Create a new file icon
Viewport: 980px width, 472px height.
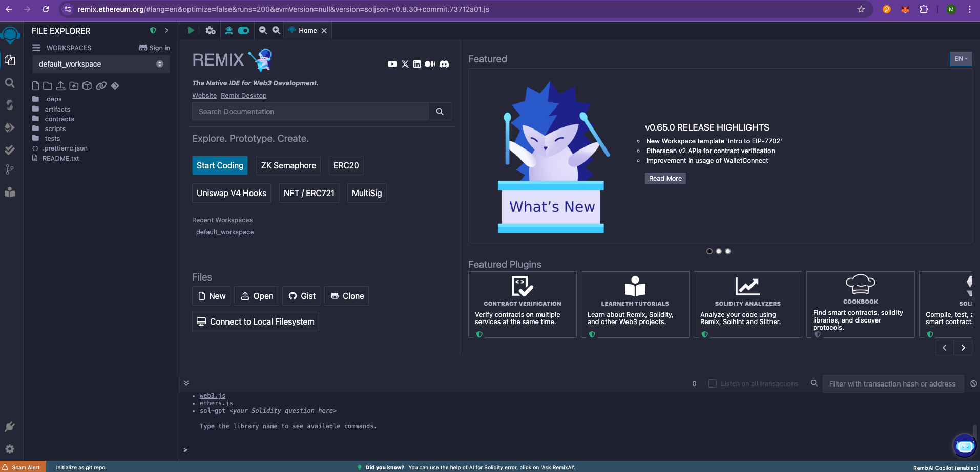point(36,85)
